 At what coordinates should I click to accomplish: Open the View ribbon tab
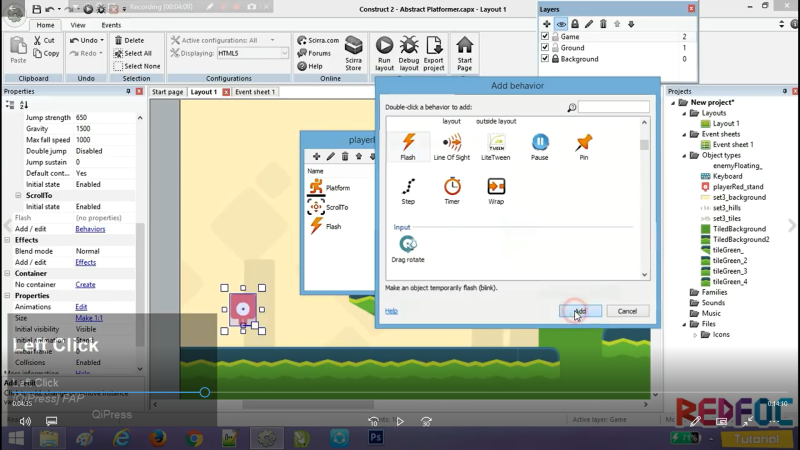(x=78, y=25)
